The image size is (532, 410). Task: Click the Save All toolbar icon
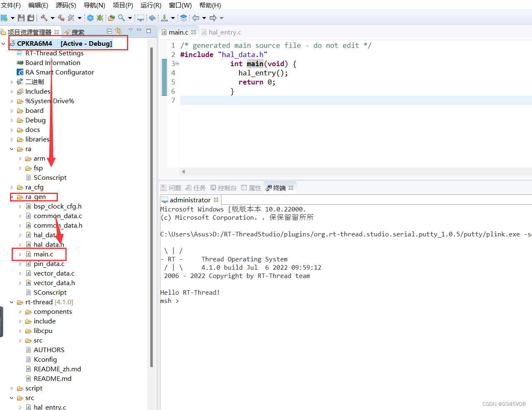click(x=31, y=18)
